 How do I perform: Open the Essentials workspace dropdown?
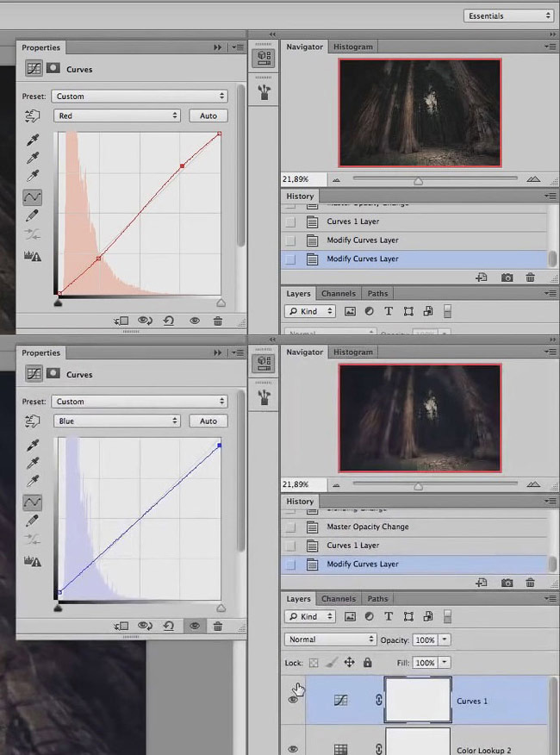[x=509, y=16]
